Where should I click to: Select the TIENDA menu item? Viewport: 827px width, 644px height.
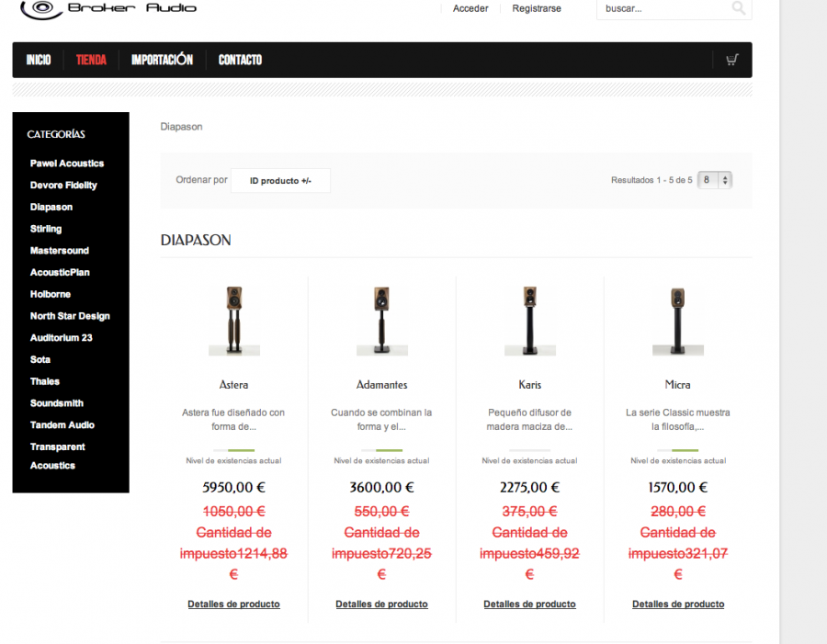pyautogui.click(x=91, y=60)
